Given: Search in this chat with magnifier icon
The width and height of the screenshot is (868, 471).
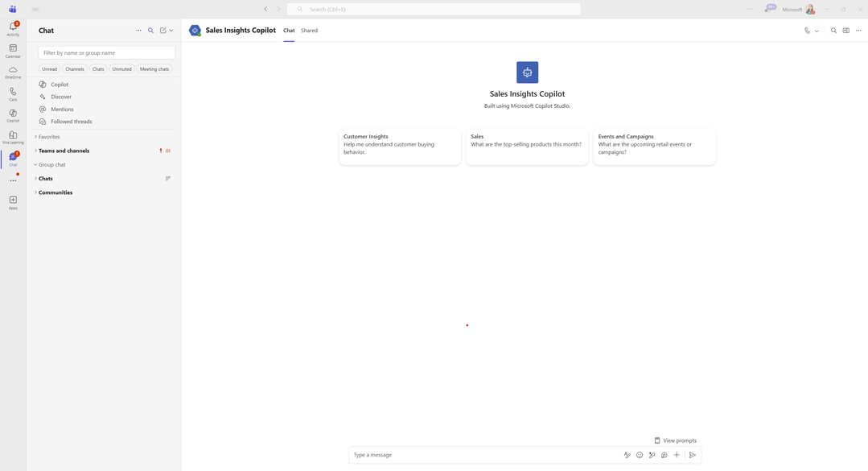Looking at the screenshot, I should pyautogui.click(x=833, y=31).
